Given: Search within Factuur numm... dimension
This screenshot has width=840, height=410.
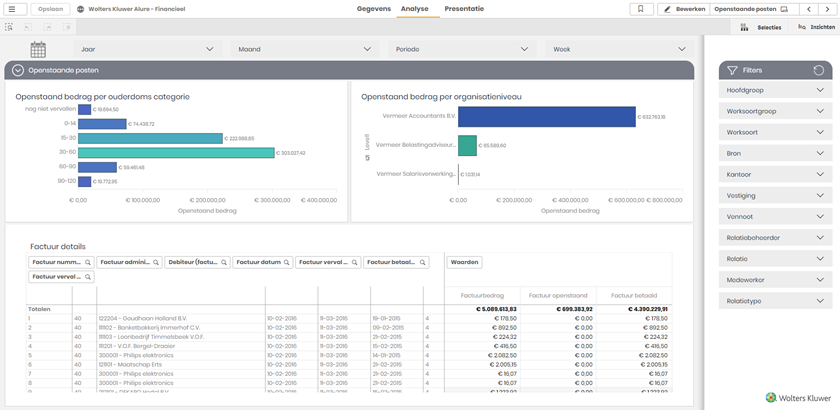Looking at the screenshot, I should [x=87, y=262].
